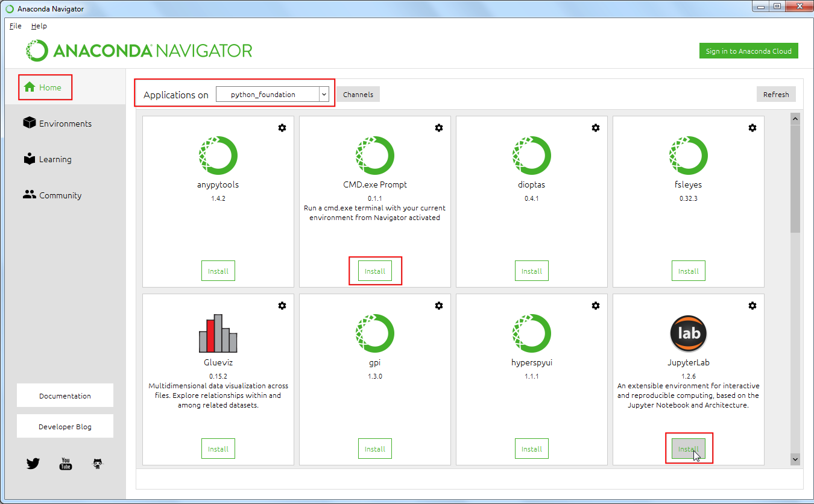
Task: Click the Refresh button
Action: [x=776, y=94]
